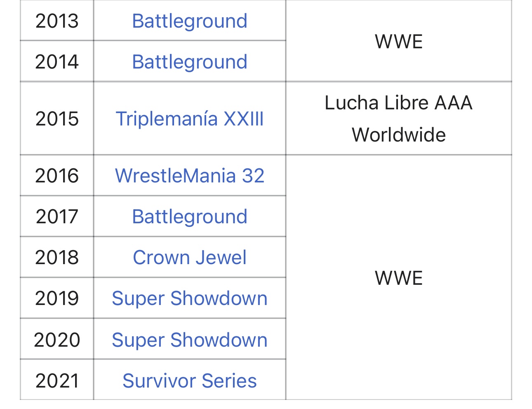Viewport: 532px width, 409px height.
Task: Open the Crown Jewel link
Action: point(189,258)
